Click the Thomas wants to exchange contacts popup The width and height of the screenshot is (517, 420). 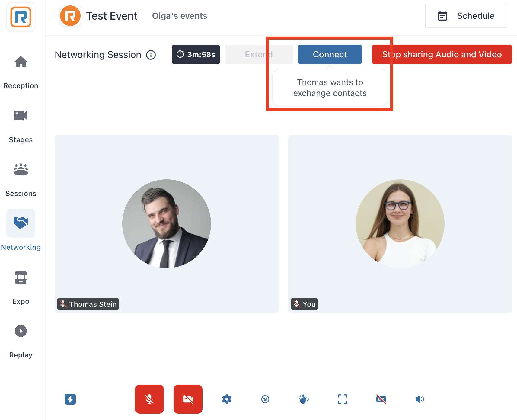pos(330,88)
